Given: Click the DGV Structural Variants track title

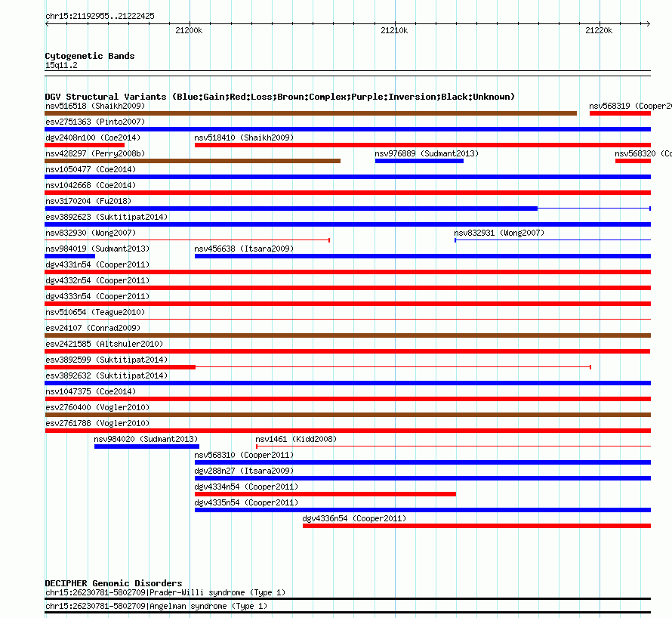Looking at the screenshot, I should [x=279, y=97].
